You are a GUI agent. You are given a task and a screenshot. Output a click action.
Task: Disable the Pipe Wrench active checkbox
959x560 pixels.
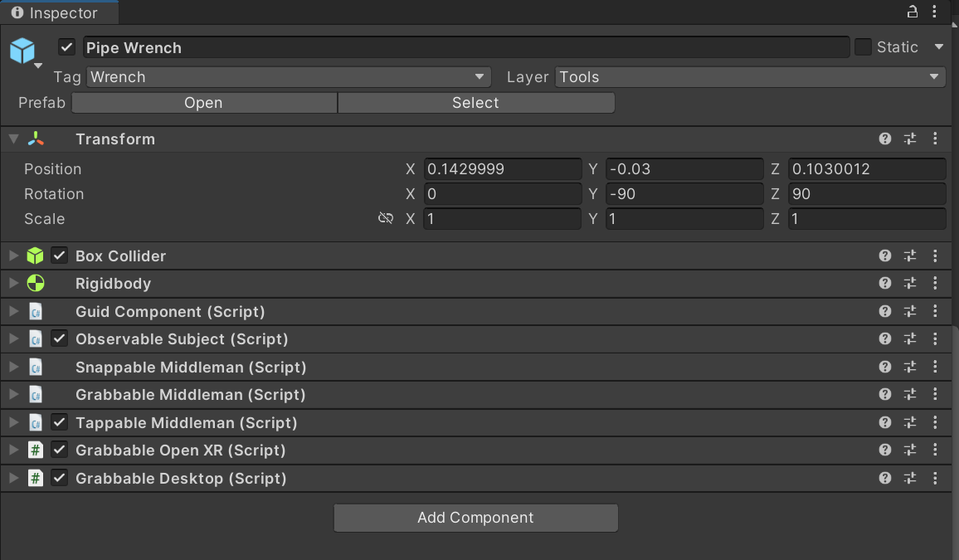point(67,47)
